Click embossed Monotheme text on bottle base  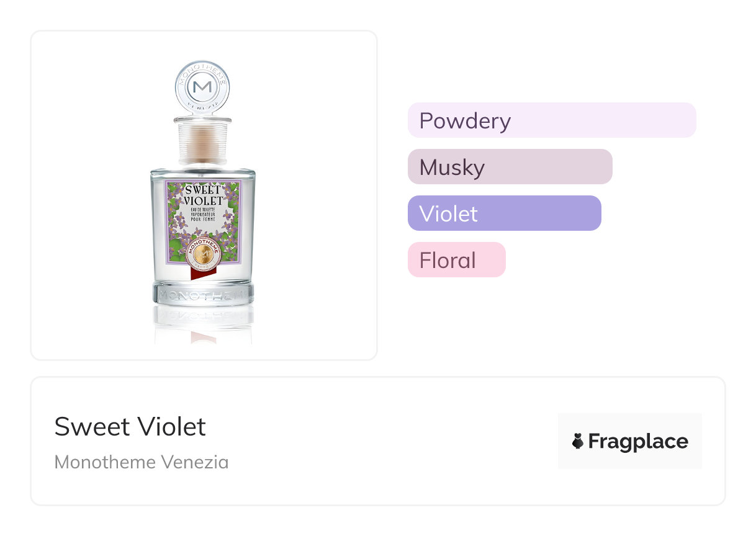(203, 294)
